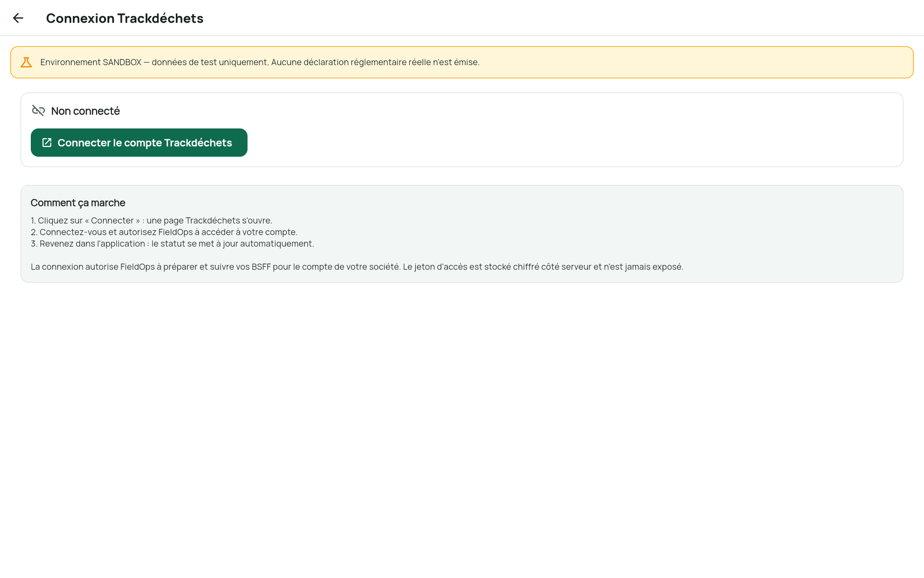The width and height of the screenshot is (924, 578).
Task: Click the Environnement SANDBOX banner text
Action: [259, 62]
